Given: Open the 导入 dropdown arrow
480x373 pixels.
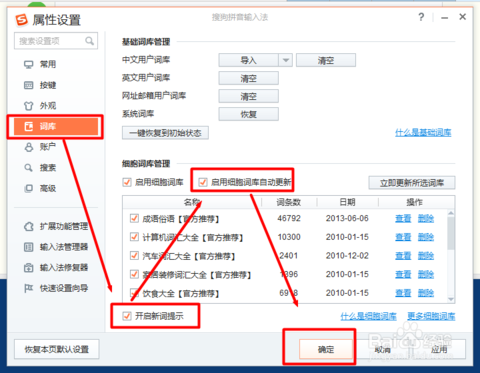Looking at the screenshot, I should (x=286, y=60).
